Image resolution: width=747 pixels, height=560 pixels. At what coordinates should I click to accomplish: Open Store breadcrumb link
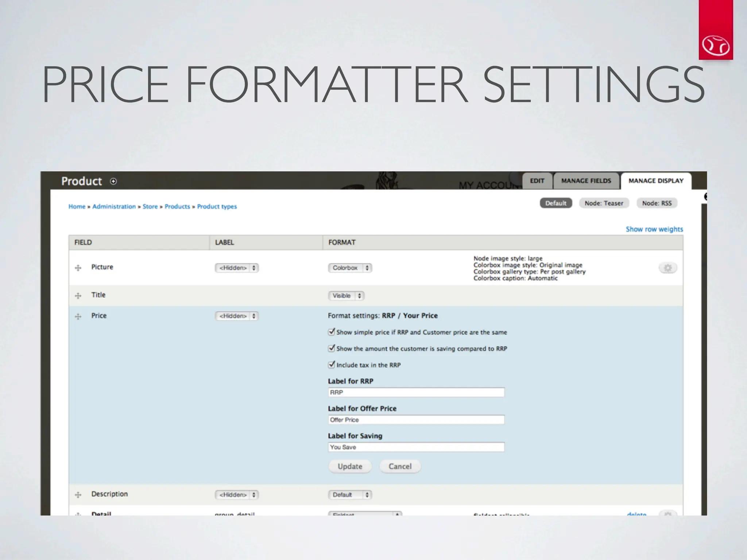(150, 206)
